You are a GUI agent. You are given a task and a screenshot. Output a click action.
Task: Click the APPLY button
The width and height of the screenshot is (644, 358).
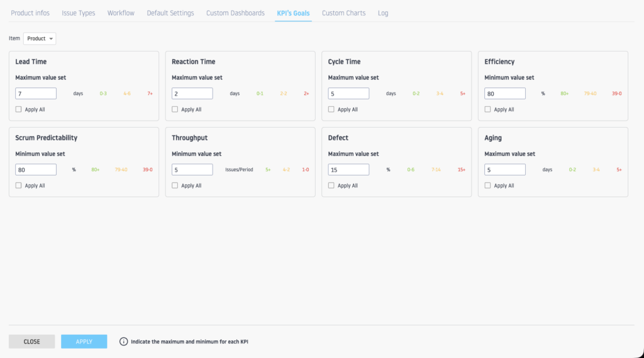[84, 342]
